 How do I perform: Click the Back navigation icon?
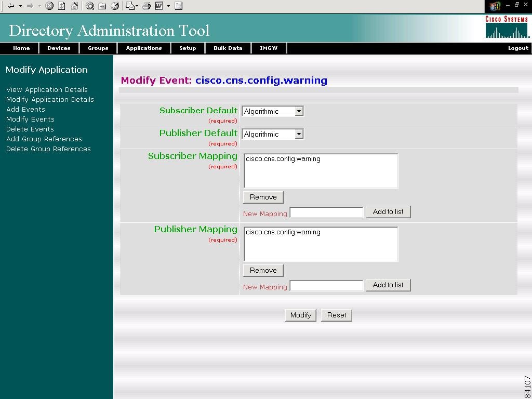(11, 6)
